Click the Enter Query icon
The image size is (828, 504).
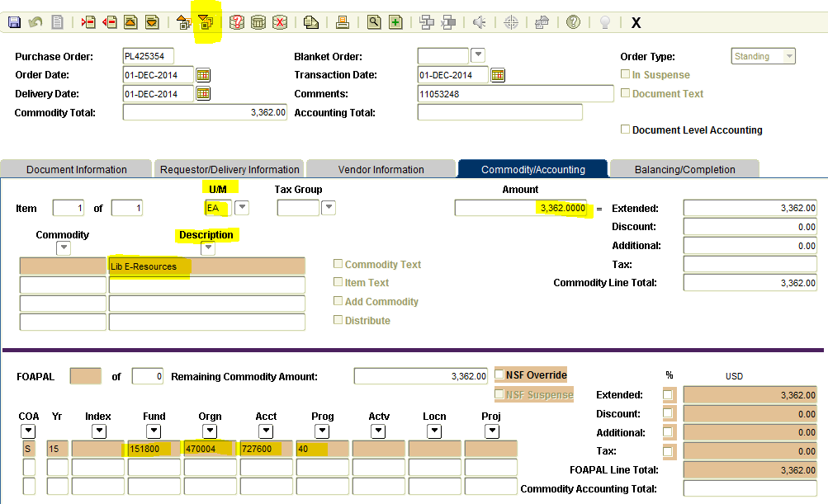point(237,22)
